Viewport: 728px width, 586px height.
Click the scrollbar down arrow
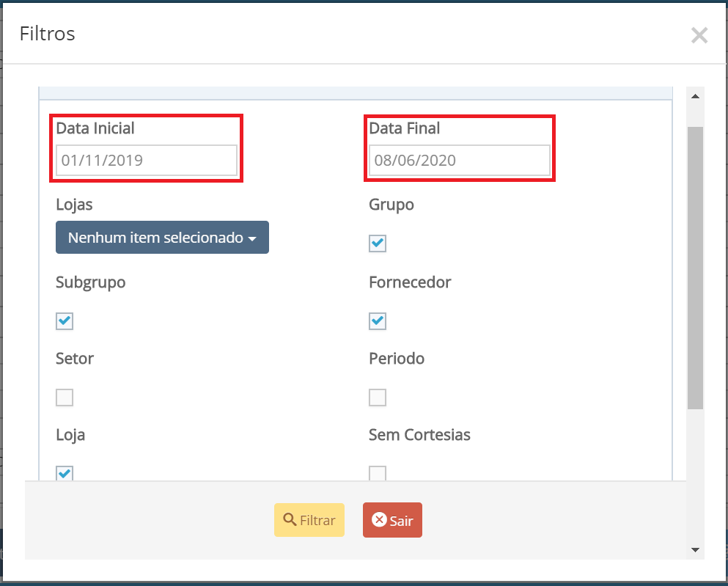pyautogui.click(x=695, y=550)
